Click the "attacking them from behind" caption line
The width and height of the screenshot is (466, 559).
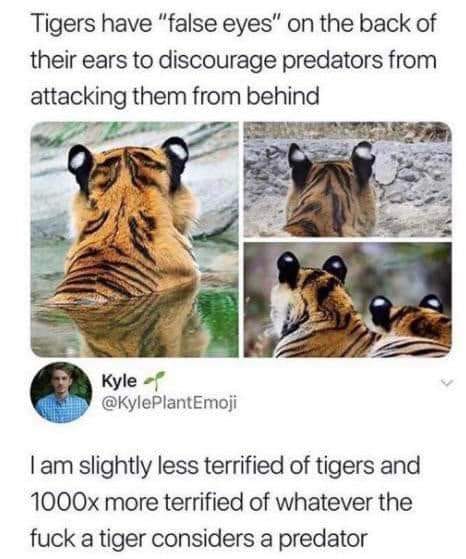(x=175, y=97)
